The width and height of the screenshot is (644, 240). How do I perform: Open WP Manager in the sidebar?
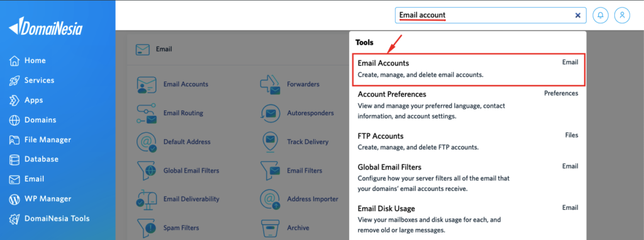point(48,198)
